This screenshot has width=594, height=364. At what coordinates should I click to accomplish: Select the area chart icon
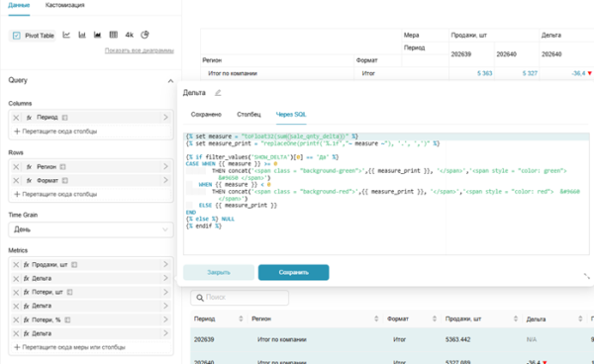pyautogui.click(x=98, y=35)
